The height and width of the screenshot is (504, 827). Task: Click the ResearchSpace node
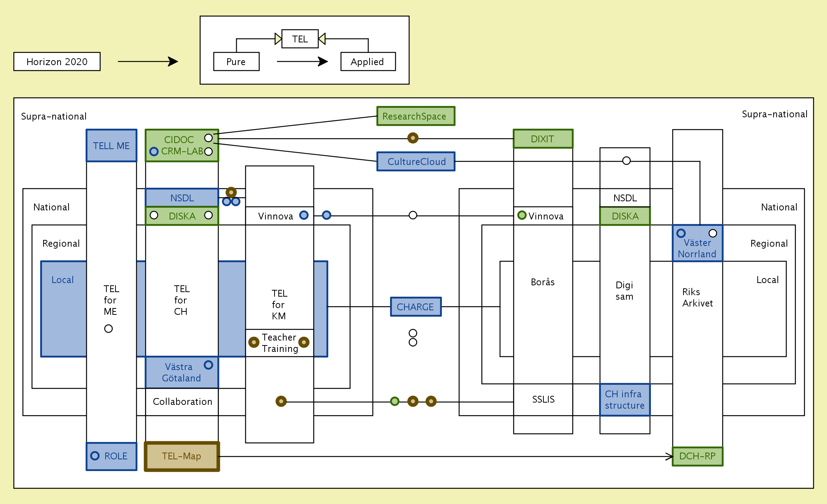coord(416,116)
